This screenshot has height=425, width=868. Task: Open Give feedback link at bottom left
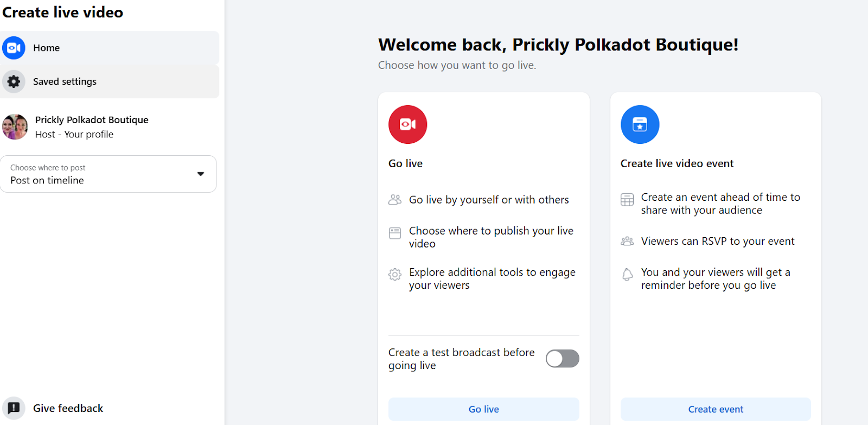pos(68,408)
